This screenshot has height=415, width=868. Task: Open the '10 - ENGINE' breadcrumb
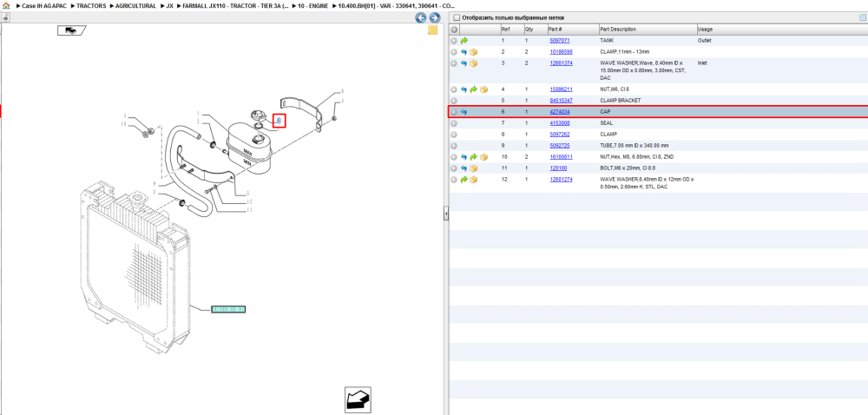[x=312, y=5]
